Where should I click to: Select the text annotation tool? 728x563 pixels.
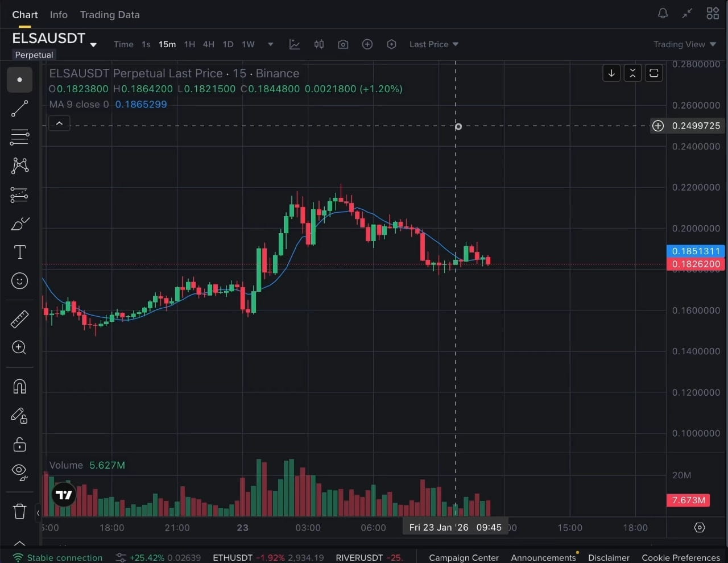point(19,252)
